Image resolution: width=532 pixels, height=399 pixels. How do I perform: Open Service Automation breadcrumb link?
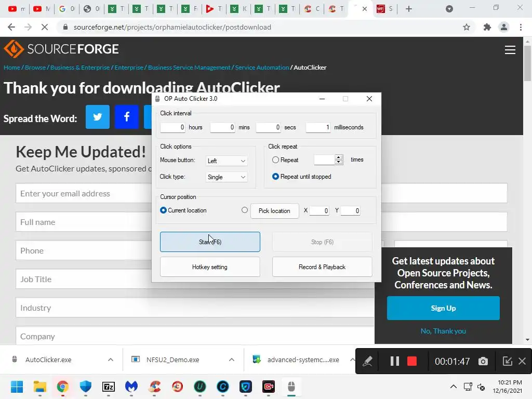click(262, 68)
